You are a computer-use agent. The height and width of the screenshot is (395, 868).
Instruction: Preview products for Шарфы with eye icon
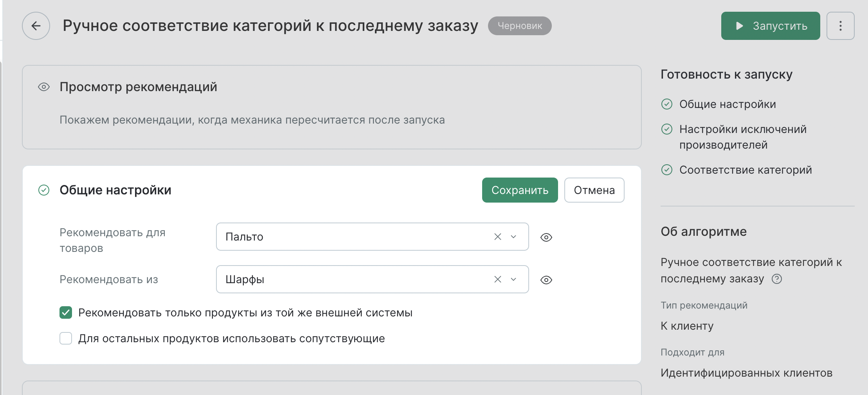pos(546,280)
